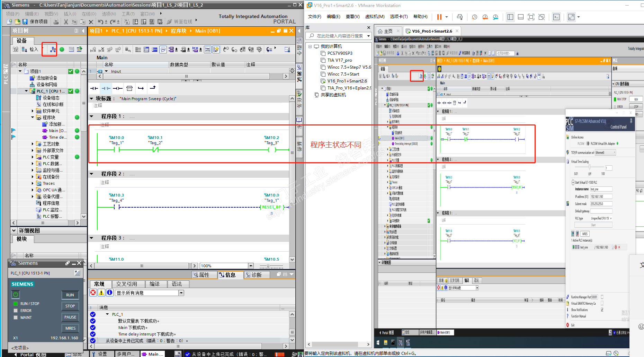Collapse 我的计算机 tree in VMware library
The height and width of the screenshot is (357, 644).
point(310,46)
